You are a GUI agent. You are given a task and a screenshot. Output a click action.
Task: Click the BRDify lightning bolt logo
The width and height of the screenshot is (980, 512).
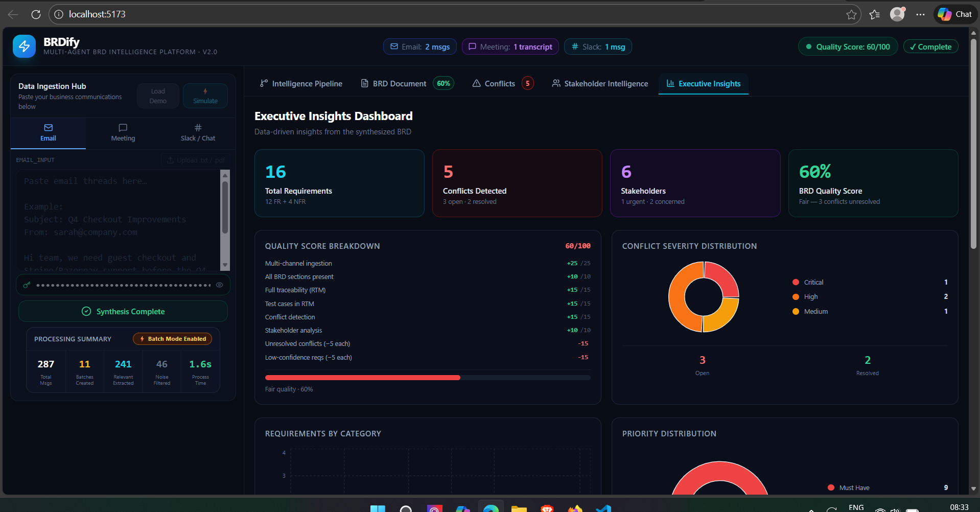(x=25, y=46)
